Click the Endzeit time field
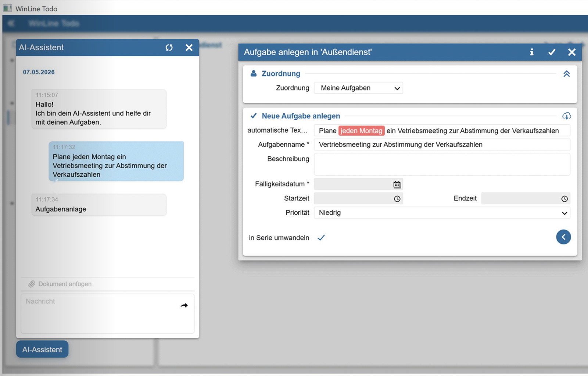The width and height of the screenshot is (588, 376). [526, 198]
